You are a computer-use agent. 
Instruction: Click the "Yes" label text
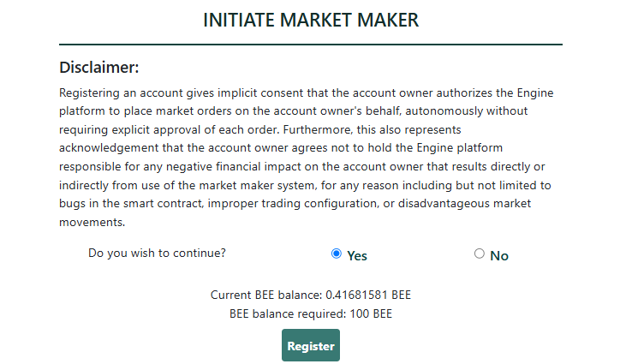(357, 256)
